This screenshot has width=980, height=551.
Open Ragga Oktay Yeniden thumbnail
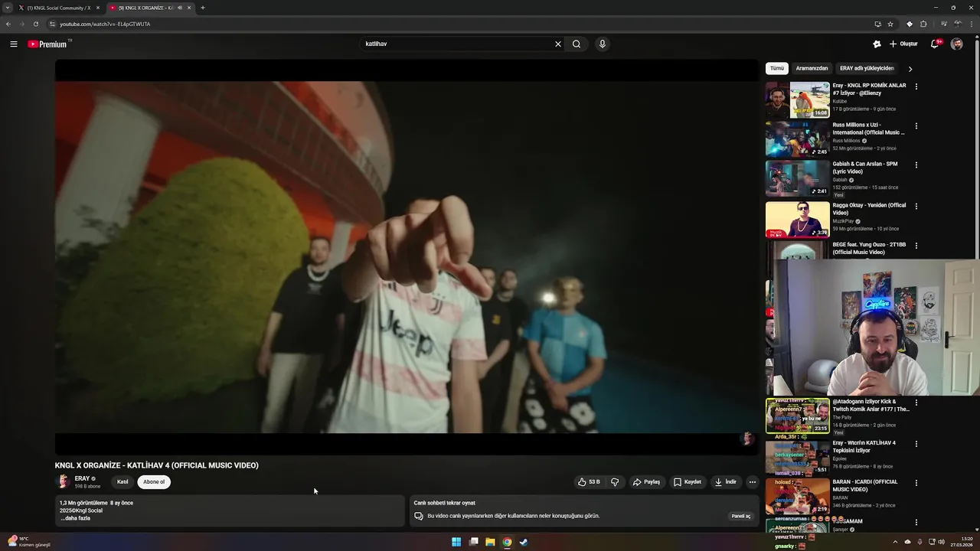(798, 219)
